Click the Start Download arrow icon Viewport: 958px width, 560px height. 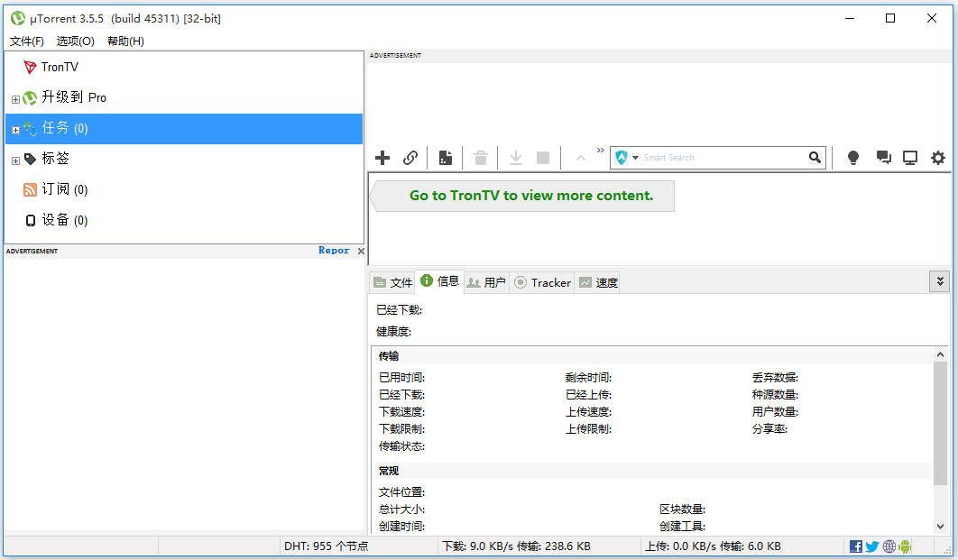(515, 157)
